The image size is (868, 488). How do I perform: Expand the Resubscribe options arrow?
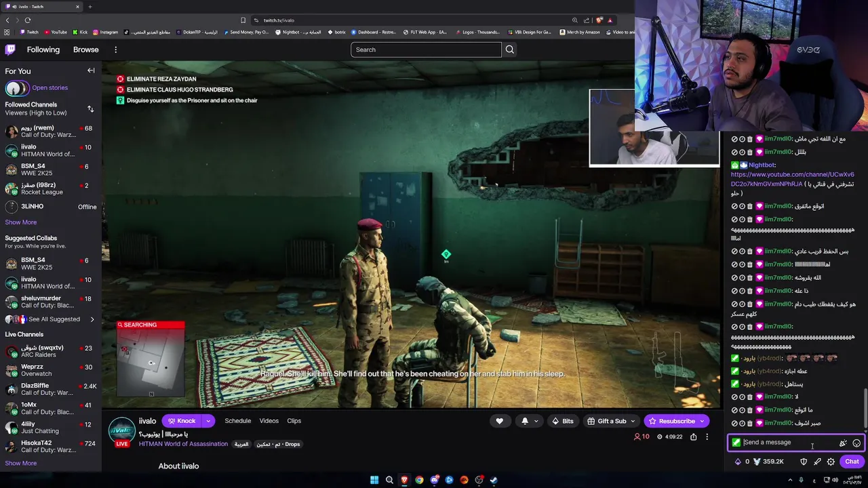(703, 421)
